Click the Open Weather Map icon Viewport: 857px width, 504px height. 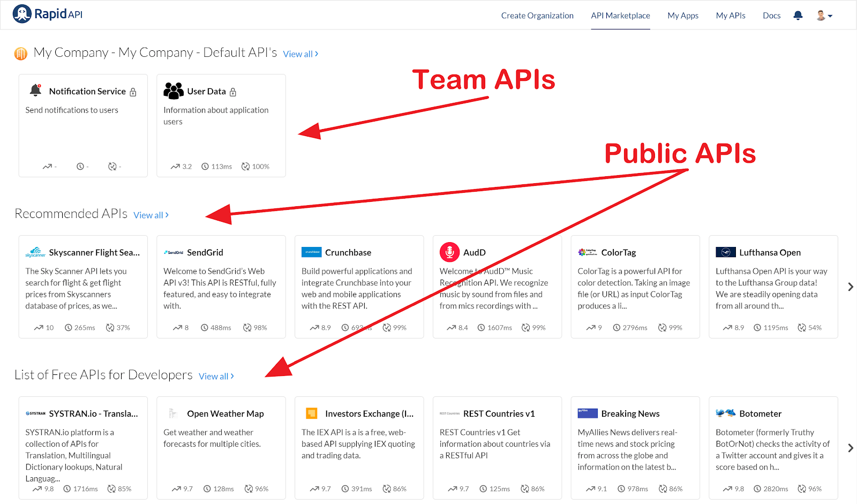173,413
